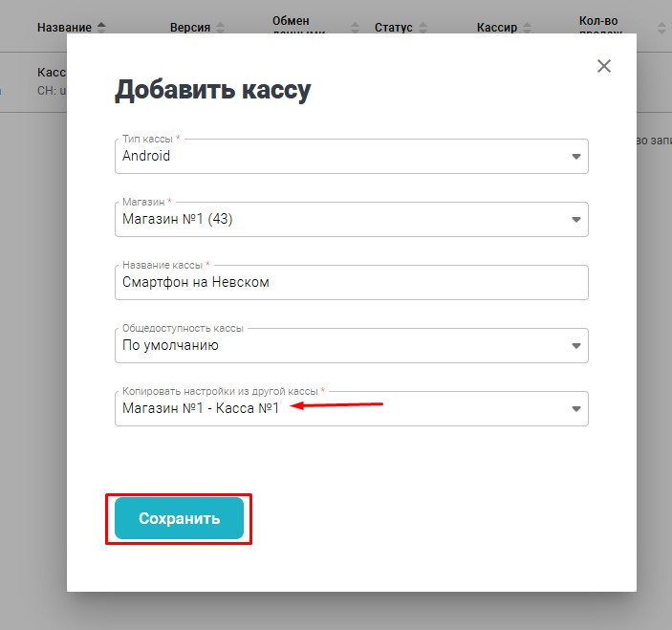This screenshot has height=630, width=672.
Task: Click the Добавить кассу dialog heading
Action: [x=212, y=91]
